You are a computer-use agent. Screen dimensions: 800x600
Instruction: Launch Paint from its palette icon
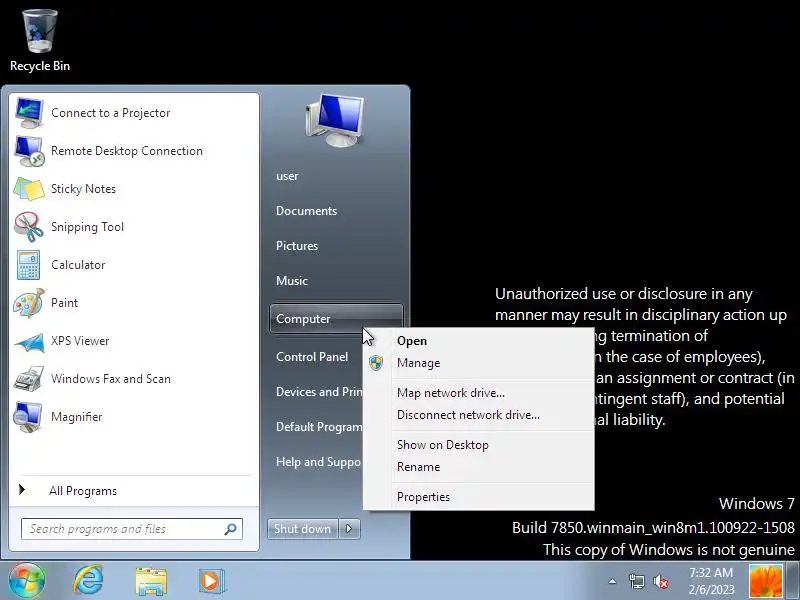tap(29, 303)
